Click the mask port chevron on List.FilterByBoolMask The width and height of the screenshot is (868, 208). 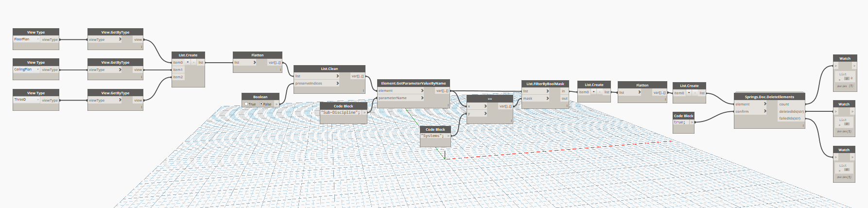[x=547, y=98]
